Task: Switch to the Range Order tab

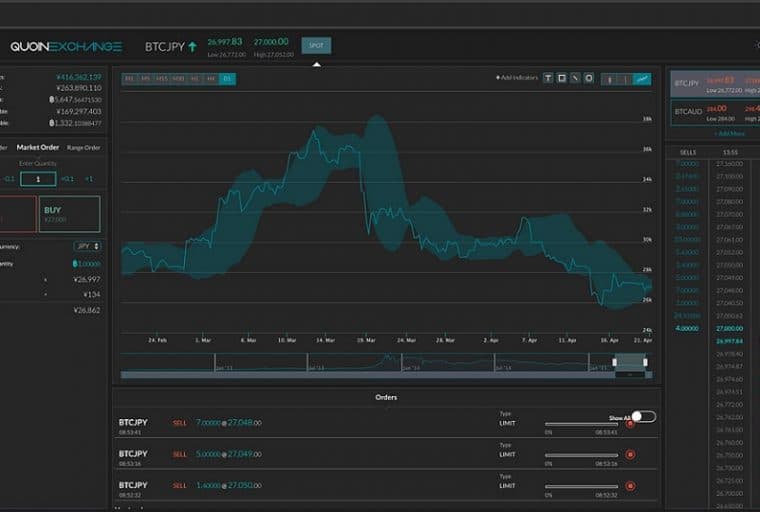Action: [83, 147]
